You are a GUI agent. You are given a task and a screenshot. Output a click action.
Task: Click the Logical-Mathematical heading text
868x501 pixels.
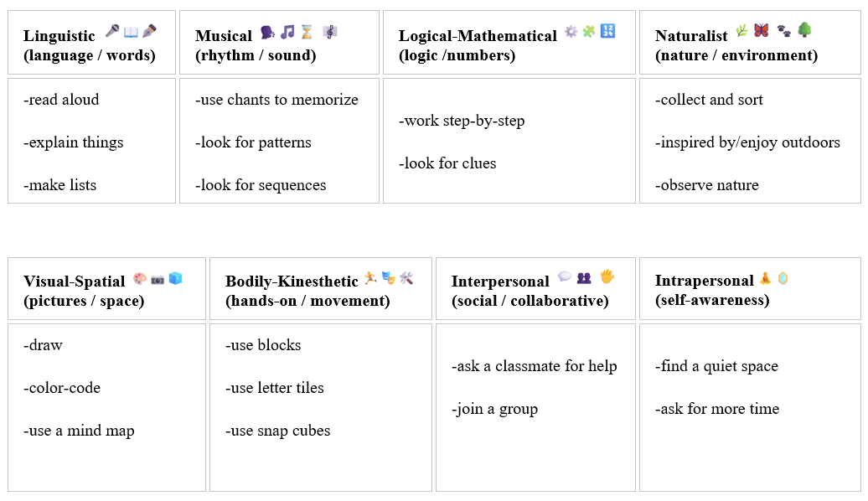tap(478, 36)
